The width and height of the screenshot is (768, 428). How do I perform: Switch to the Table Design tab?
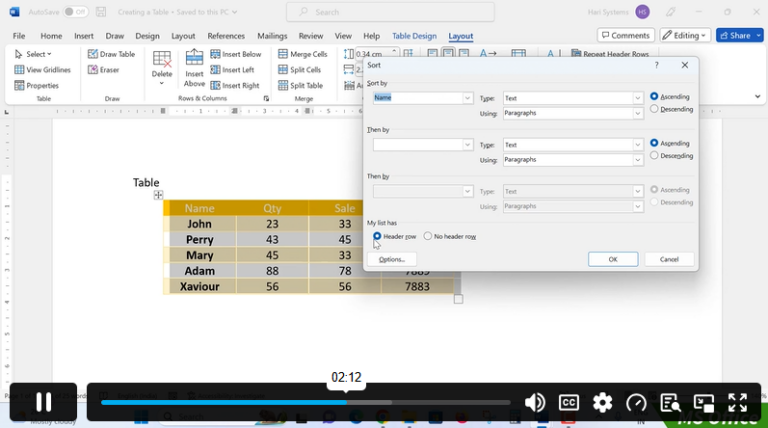pyautogui.click(x=414, y=36)
